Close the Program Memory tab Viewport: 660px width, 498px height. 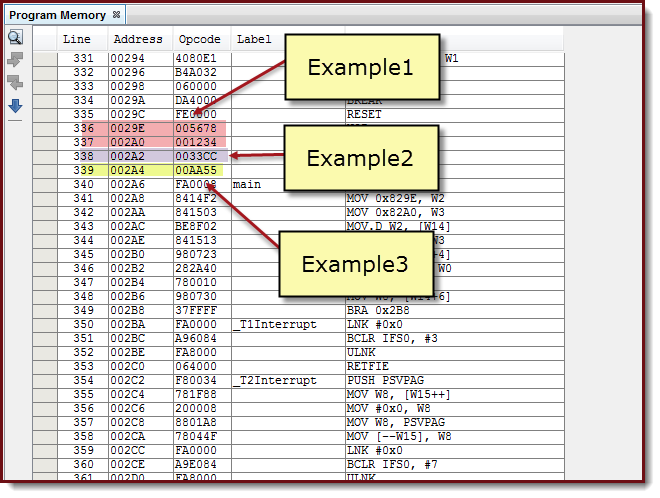coord(116,15)
